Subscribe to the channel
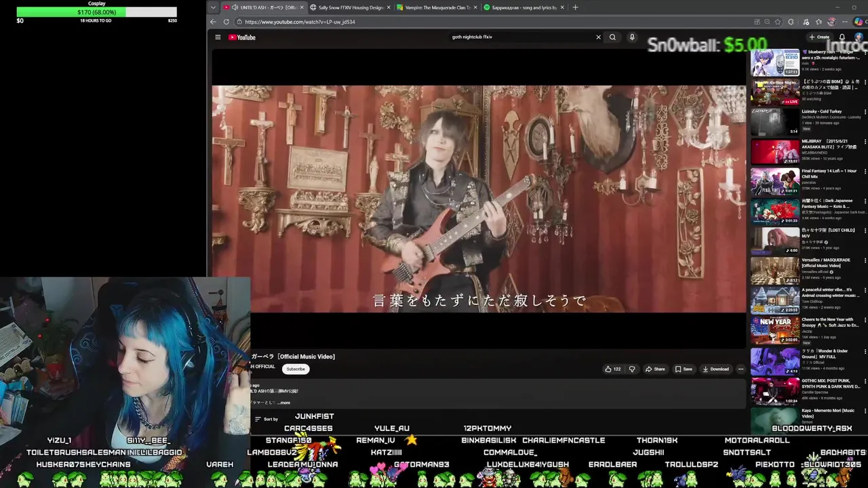The width and height of the screenshot is (868, 488). click(x=296, y=369)
